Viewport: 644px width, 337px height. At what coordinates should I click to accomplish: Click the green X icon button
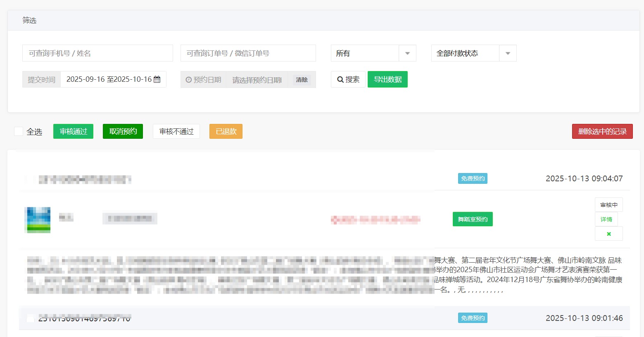tap(608, 234)
